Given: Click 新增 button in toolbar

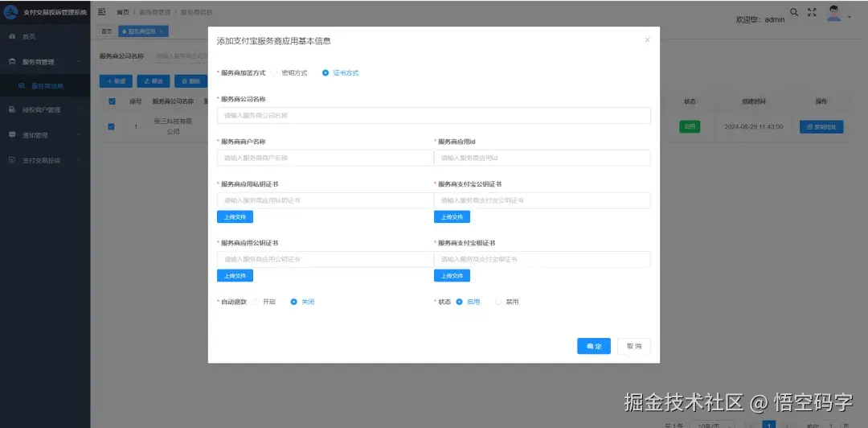Looking at the screenshot, I should [116, 81].
